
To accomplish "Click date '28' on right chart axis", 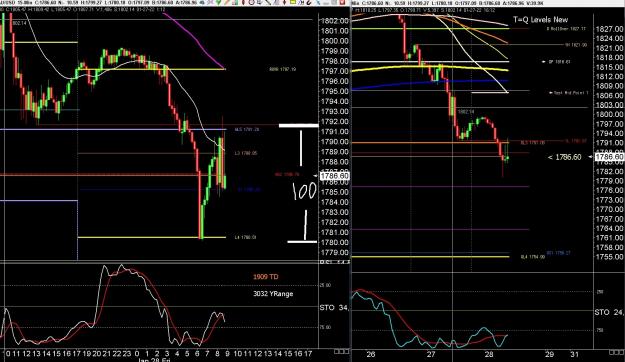I will click(489, 354).
